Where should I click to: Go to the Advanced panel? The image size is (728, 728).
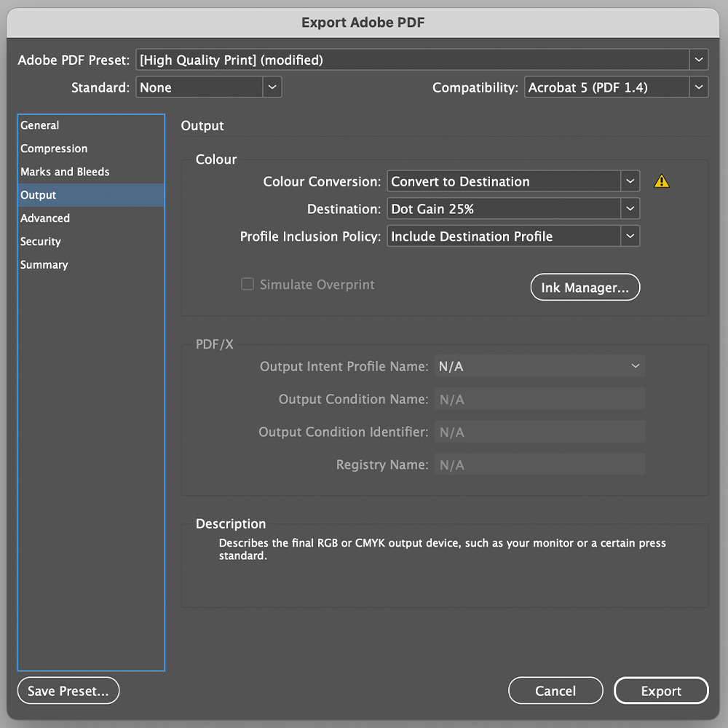91,218
